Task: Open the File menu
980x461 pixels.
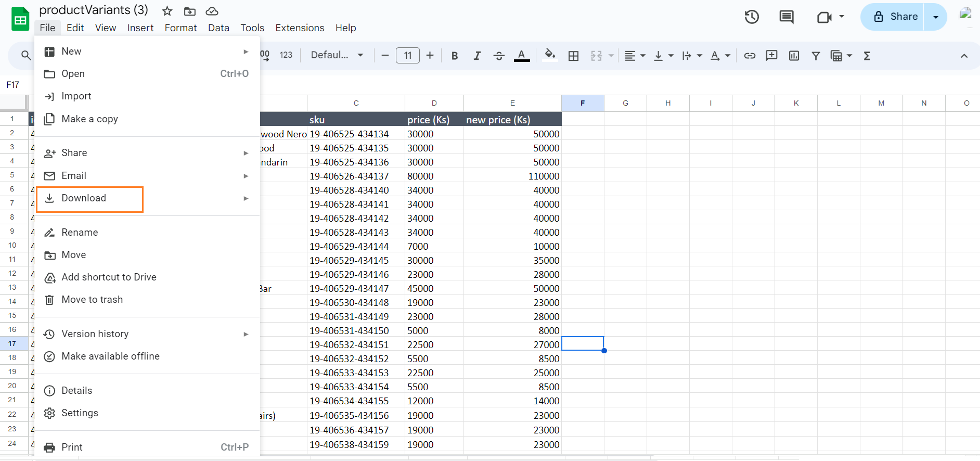Action: (47, 28)
